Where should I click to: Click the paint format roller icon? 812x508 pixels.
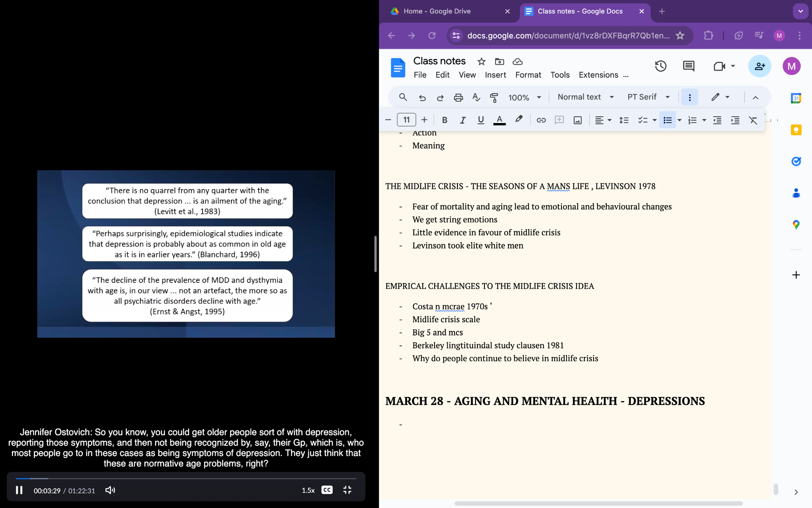click(494, 98)
